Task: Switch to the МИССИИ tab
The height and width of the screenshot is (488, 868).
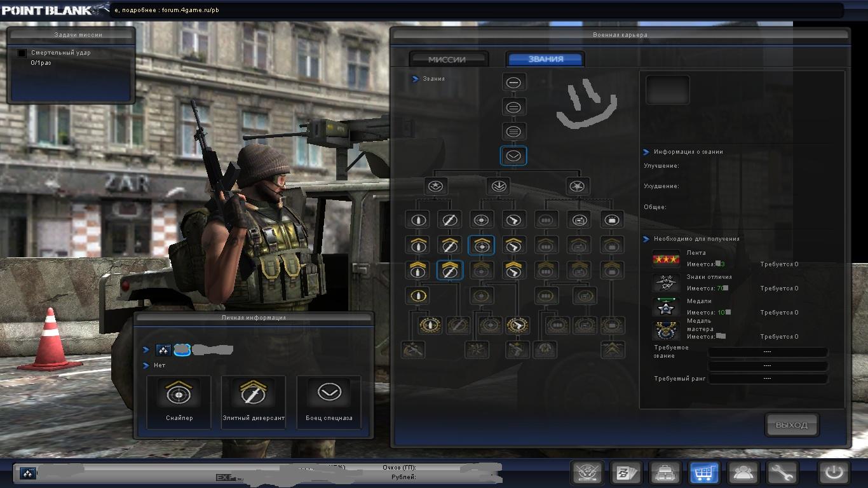Action: tap(447, 59)
